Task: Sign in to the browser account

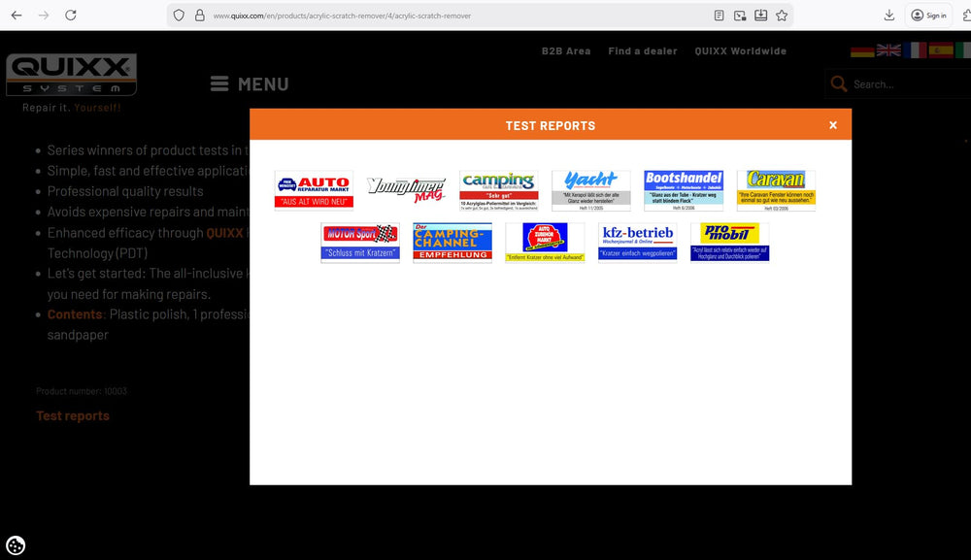Action: pyautogui.click(x=929, y=16)
